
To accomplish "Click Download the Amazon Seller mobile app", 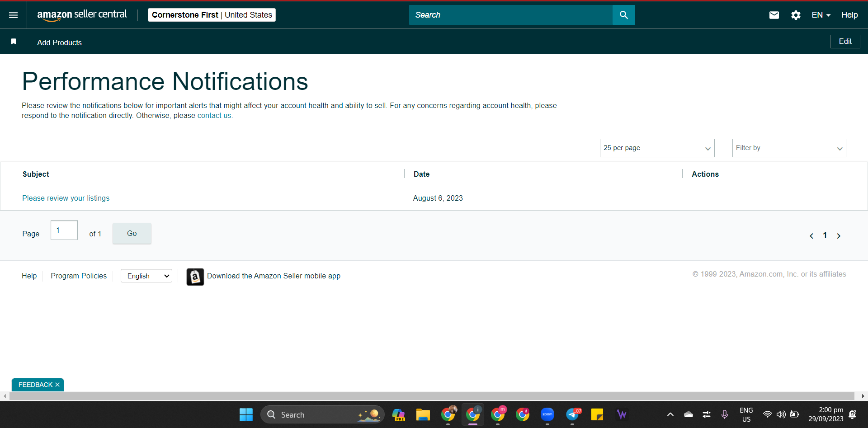I will [x=274, y=276].
